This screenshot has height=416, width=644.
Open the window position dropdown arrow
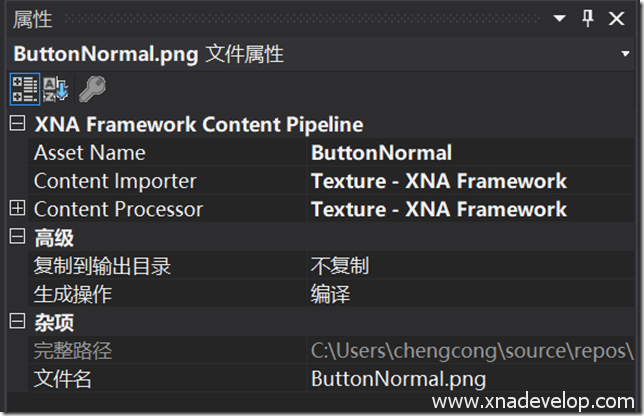pyautogui.click(x=560, y=19)
